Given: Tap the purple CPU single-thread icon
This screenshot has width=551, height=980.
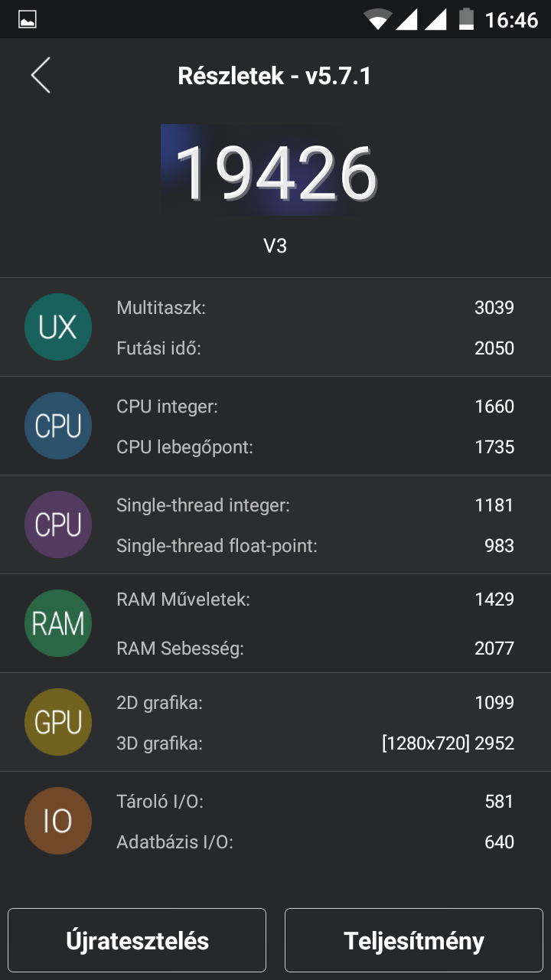Looking at the screenshot, I should click(58, 524).
